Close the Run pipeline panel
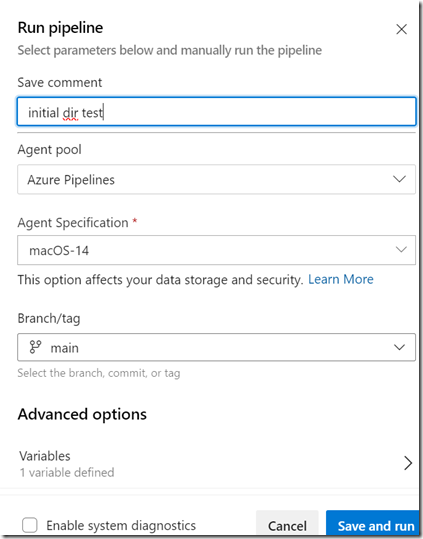This screenshot has width=423, height=539. click(x=401, y=29)
